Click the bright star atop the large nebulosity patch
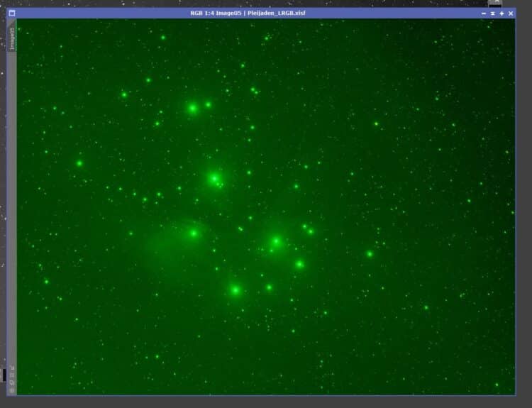The image size is (532, 408). pyautogui.click(x=194, y=233)
